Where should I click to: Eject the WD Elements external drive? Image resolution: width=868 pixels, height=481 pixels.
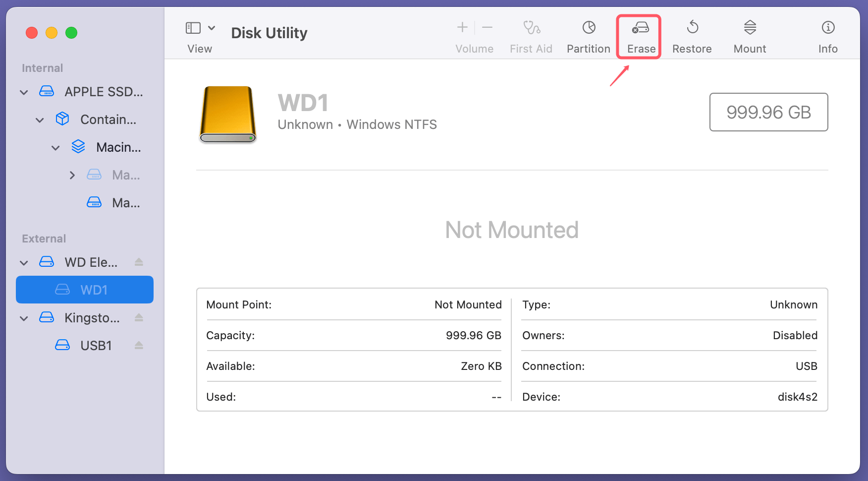(x=138, y=262)
